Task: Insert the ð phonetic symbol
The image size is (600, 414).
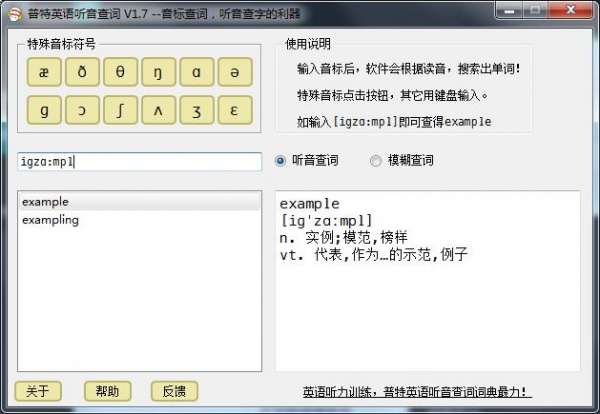Action: pos(82,72)
